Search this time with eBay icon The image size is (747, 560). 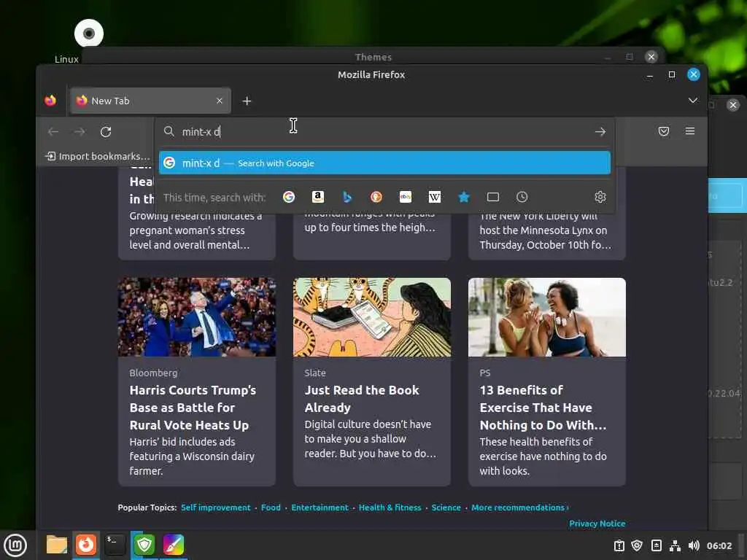click(406, 197)
